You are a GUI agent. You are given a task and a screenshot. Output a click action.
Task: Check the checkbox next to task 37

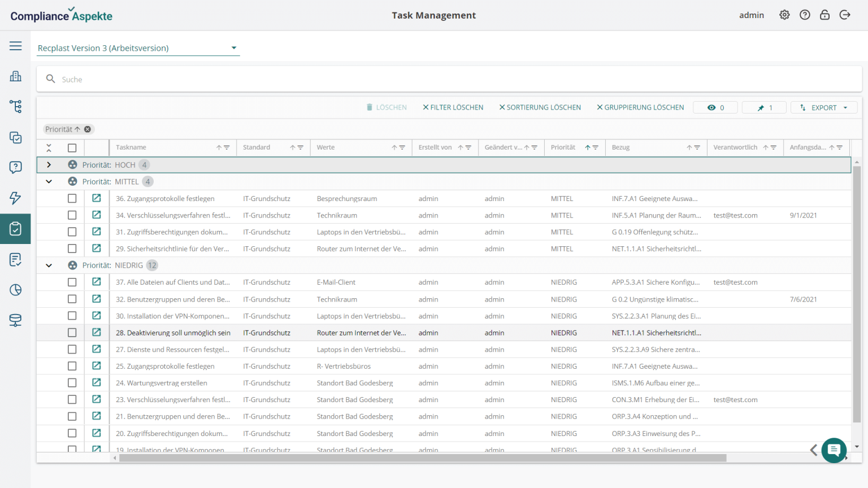coord(72,282)
